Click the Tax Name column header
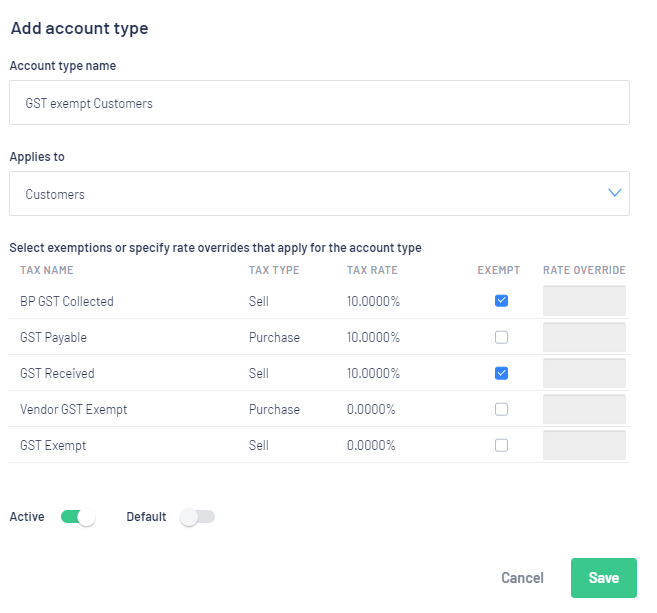Screen dimensions: 657x613 pyautogui.click(x=47, y=270)
